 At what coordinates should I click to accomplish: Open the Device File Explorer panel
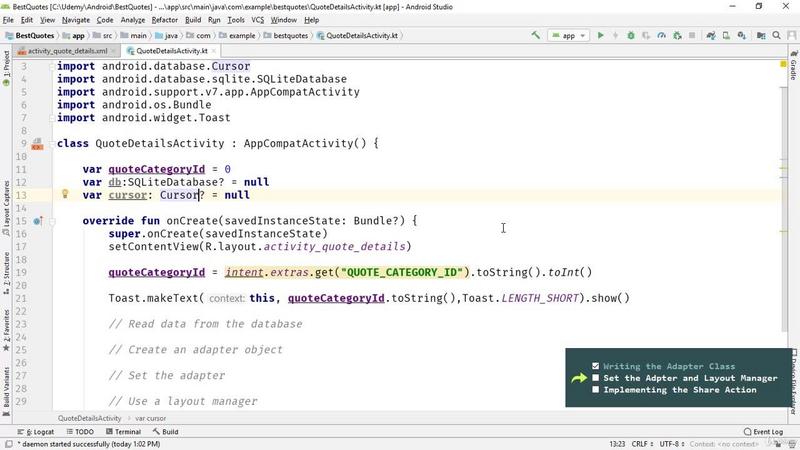point(793,382)
